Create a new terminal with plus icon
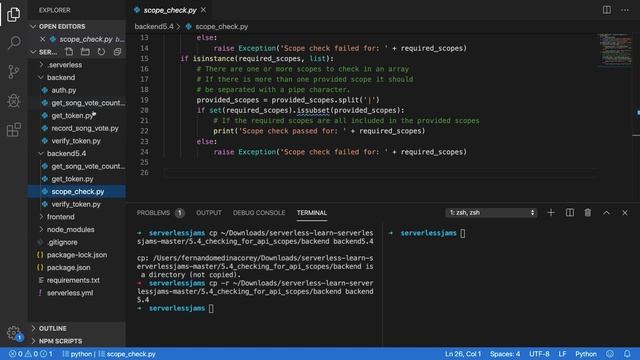The height and width of the screenshot is (360, 640). click(x=551, y=213)
